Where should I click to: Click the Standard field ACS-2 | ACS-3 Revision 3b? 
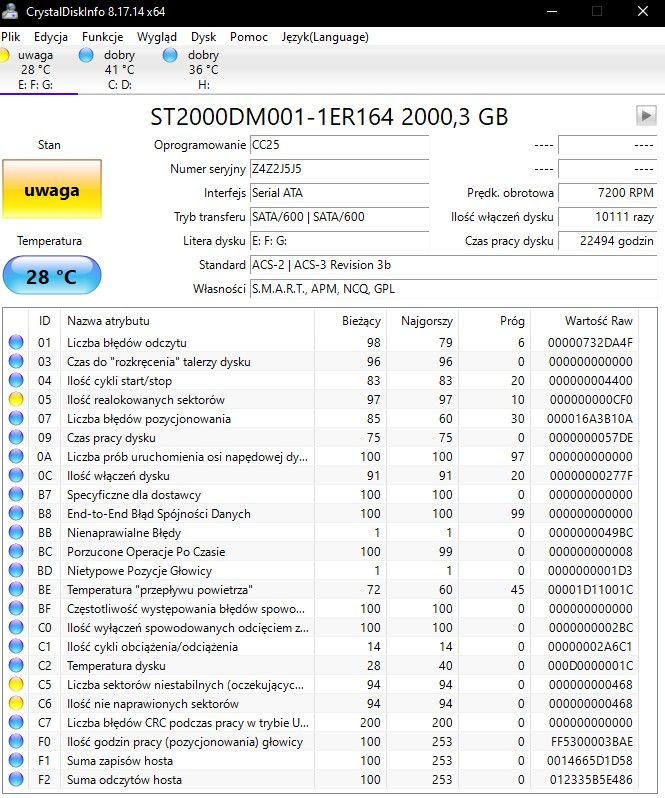(x=453, y=265)
